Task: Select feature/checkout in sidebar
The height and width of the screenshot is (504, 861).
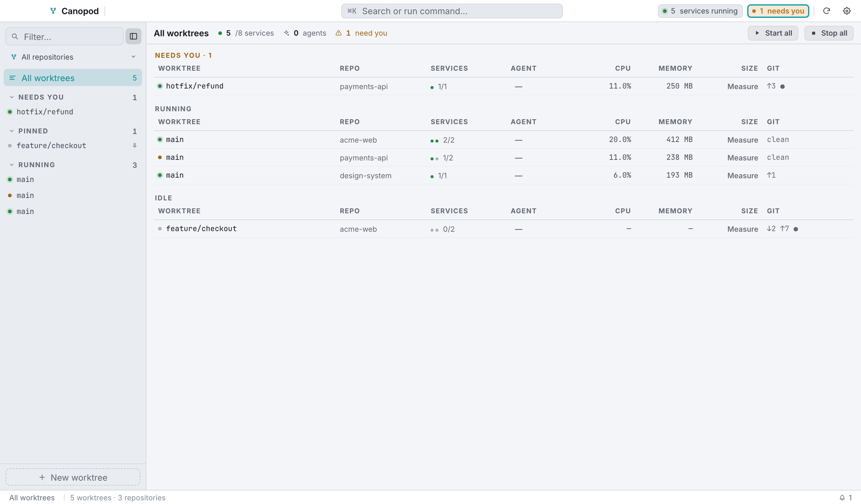Action: click(73, 145)
